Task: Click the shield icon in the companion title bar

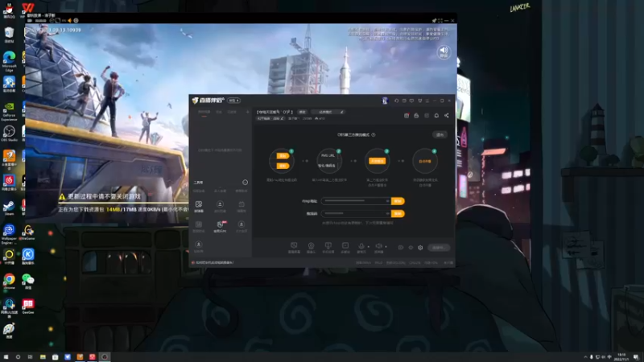Action: [x=411, y=101]
